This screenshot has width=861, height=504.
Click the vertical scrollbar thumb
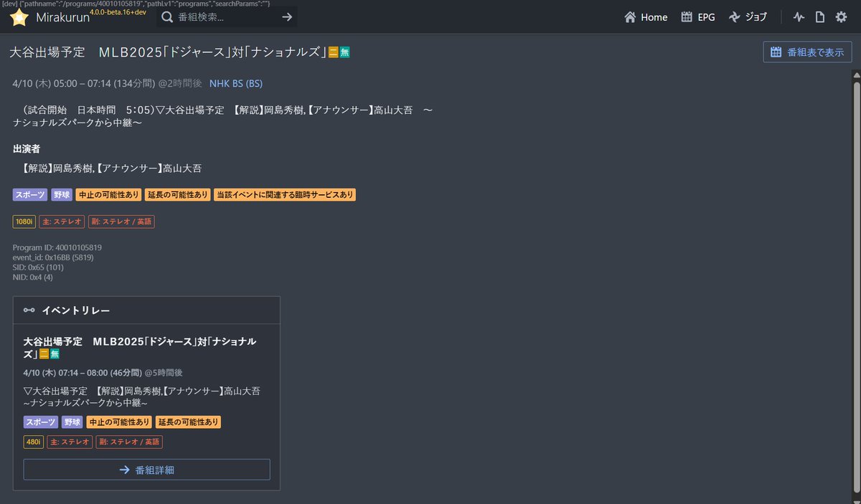pos(855,287)
